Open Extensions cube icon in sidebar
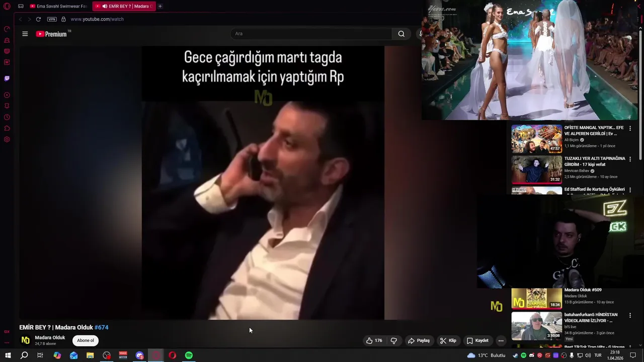The image size is (644, 362). (x=7, y=128)
